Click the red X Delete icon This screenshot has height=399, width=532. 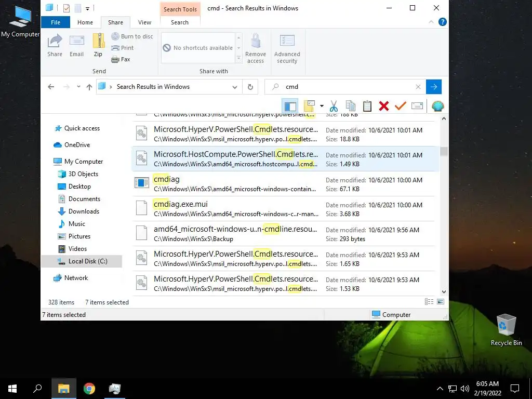coord(384,106)
